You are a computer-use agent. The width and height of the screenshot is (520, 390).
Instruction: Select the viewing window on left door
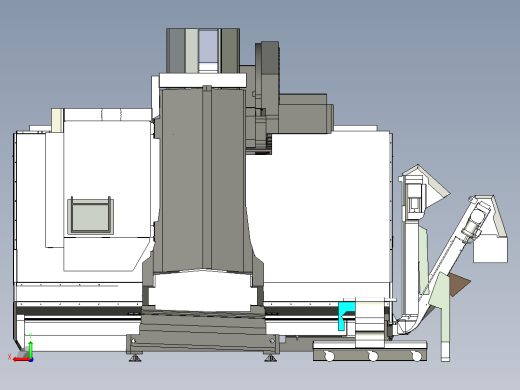(x=90, y=217)
